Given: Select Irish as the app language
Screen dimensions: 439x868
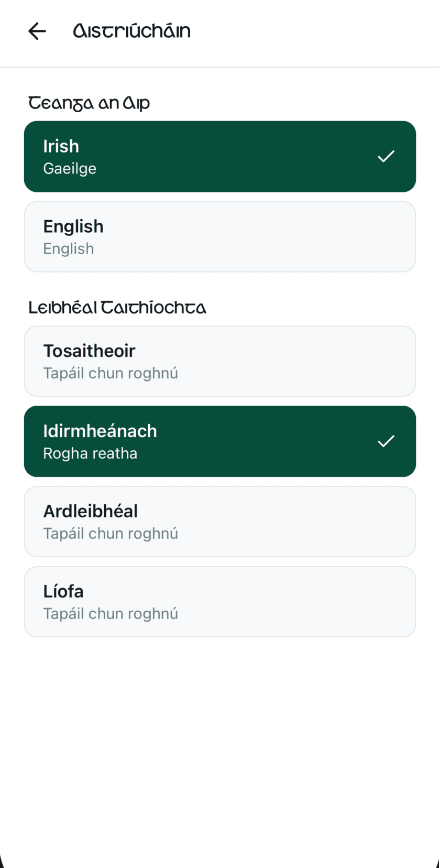Looking at the screenshot, I should tap(220, 157).
